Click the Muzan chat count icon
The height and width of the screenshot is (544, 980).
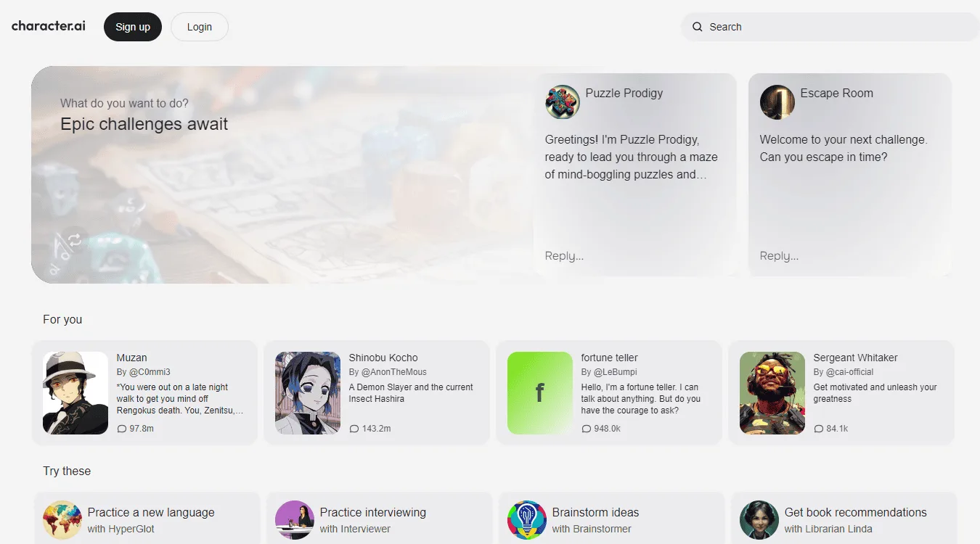[121, 429]
